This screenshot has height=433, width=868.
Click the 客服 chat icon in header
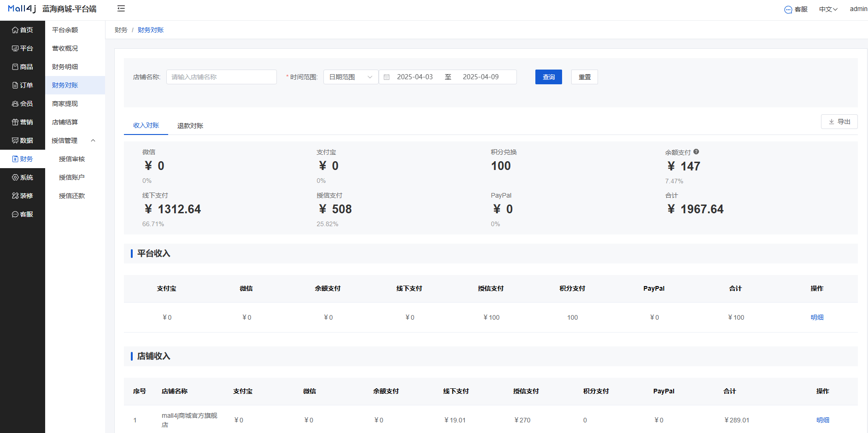pos(788,10)
